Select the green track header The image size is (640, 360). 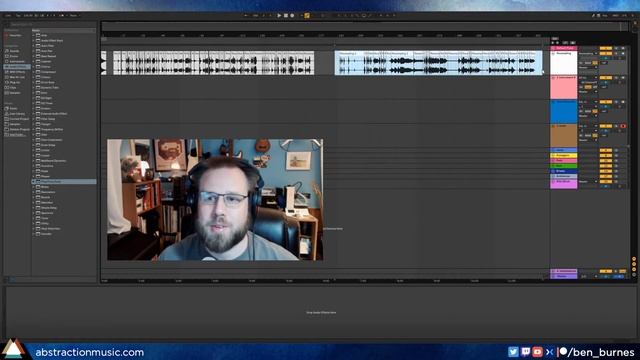(564, 166)
